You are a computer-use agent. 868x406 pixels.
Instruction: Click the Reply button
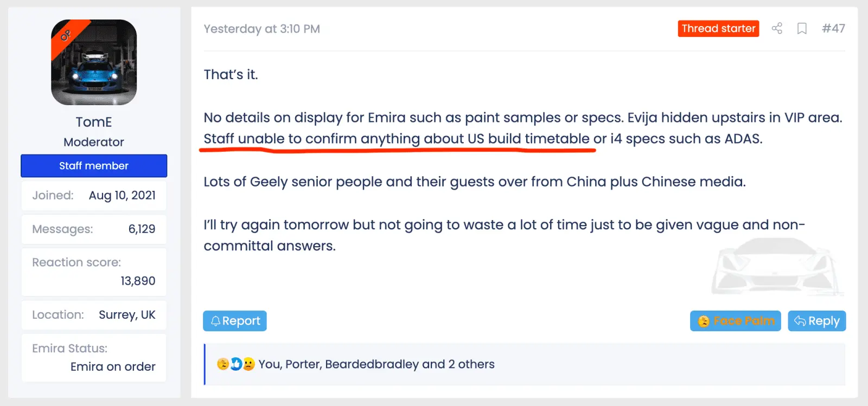pos(816,321)
